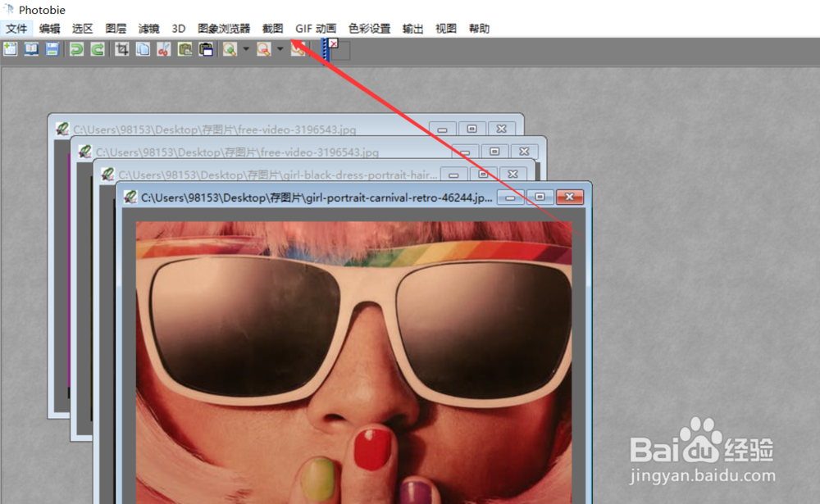This screenshot has height=504, width=820.
Task: Cut selection with scissors icon
Action: (164, 49)
